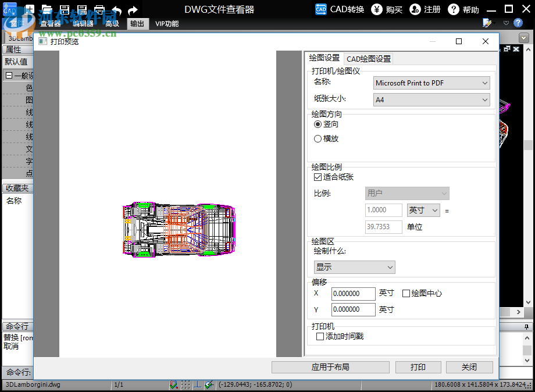Click the X offset input field

click(352, 294)
